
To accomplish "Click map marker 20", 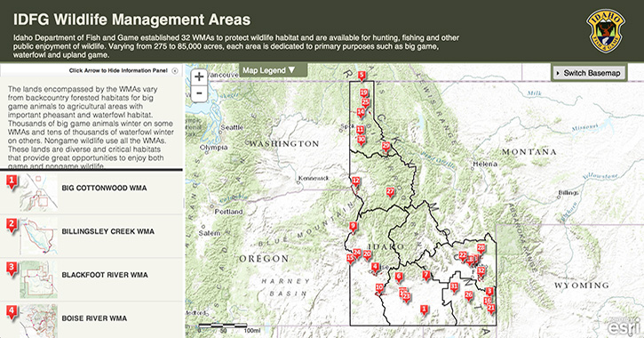I will pos(367,255).
